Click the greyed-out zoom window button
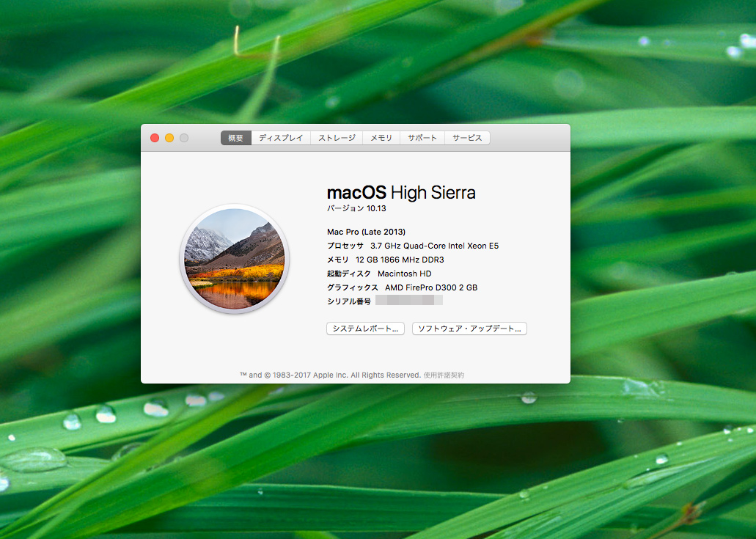Image resolution: width=756 pixels, height=539 pixels. pyautogui.click(x=184, y=138)
